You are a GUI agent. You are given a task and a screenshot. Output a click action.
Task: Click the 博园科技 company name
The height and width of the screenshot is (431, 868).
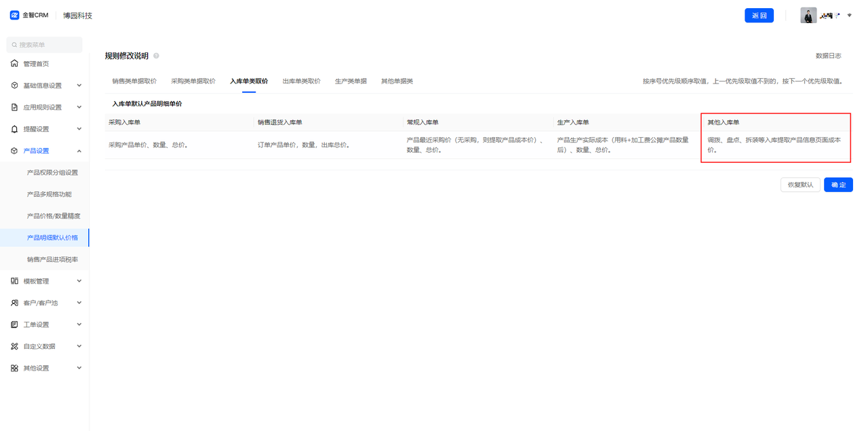77,15
